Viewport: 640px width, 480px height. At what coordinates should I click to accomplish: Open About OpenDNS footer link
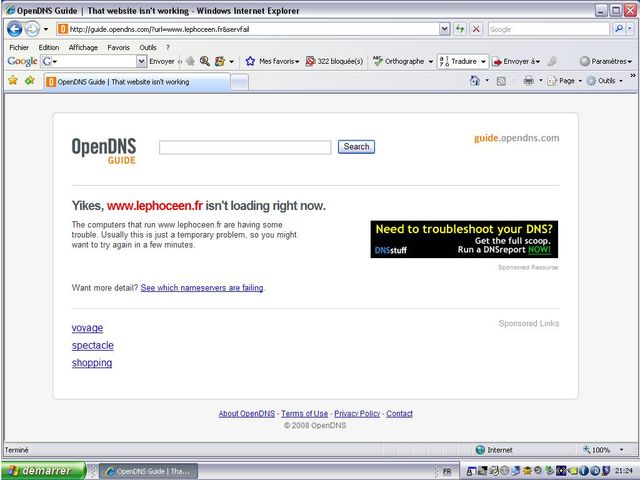tap(247, 413)
